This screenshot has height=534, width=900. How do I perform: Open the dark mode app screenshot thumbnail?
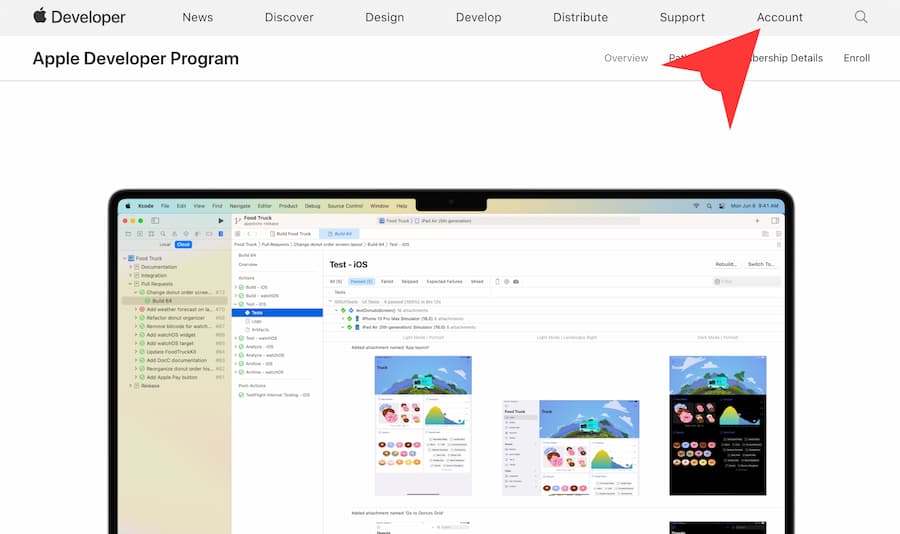tap(717, 425)
